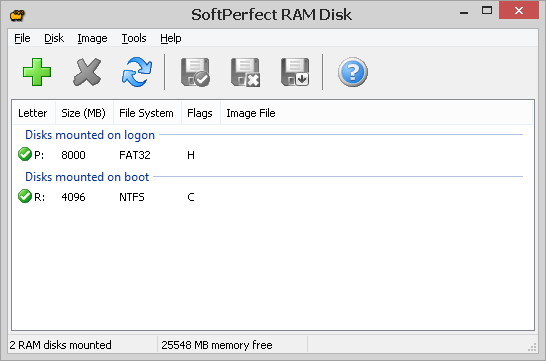The width and height of the screenshot is (546, 361).
Task: Collapse the Disks mounted on boot group
Action: pos(87,177)
